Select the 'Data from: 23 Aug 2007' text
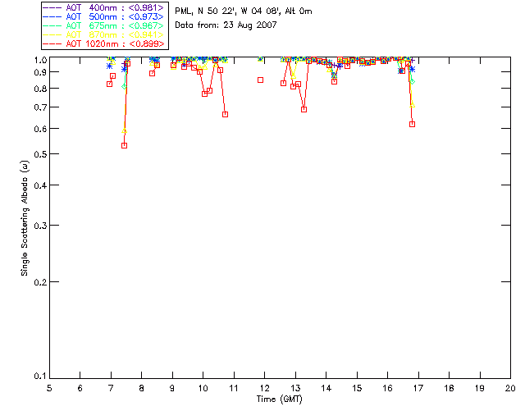The width and height of the screenshot is (525, 420). (x=226, y=25)
